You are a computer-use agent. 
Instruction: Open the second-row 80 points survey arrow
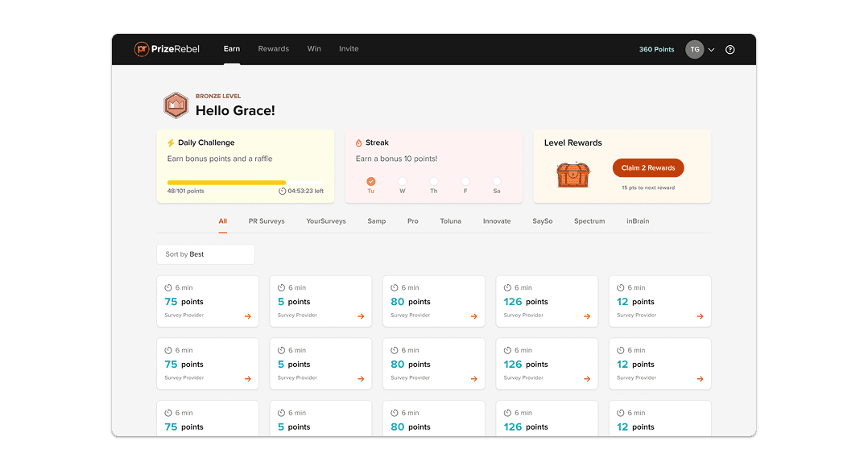[473, 379]
